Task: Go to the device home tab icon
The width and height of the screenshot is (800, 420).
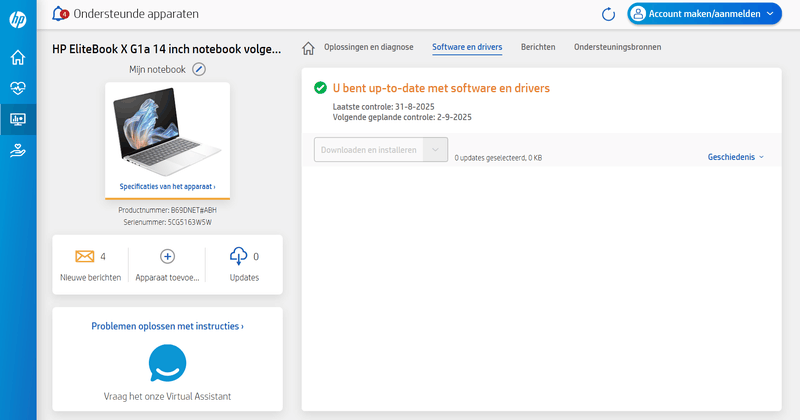Action: tap(308, 48)
